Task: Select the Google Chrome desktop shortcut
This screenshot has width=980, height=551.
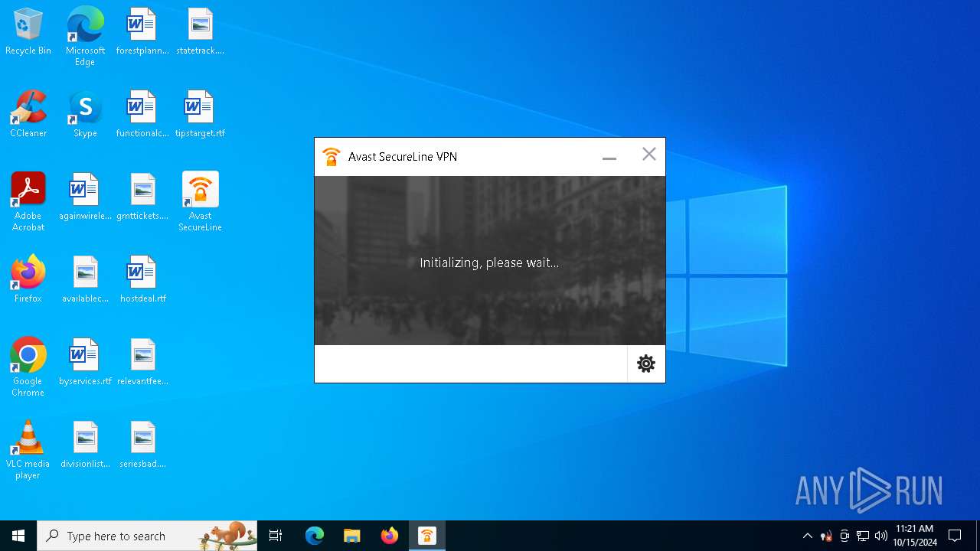Action: click(28, 367)
